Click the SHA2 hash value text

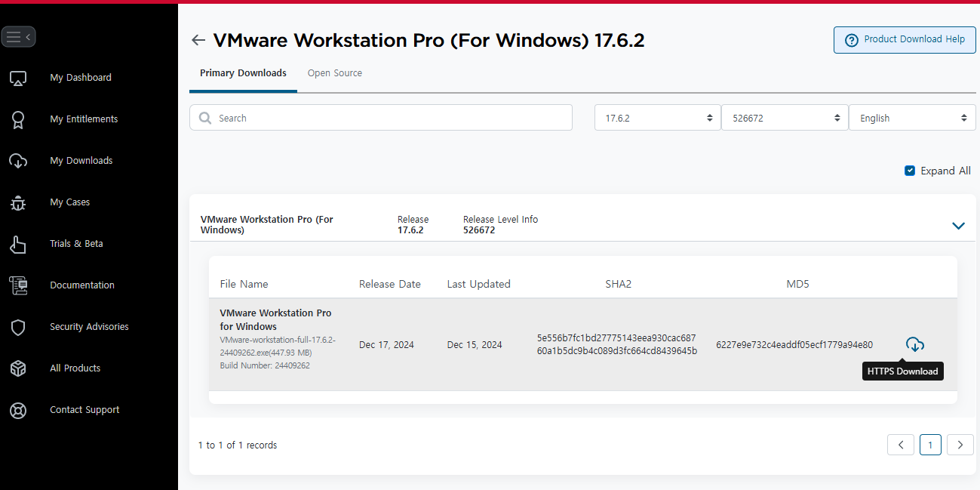coord(617,344)
